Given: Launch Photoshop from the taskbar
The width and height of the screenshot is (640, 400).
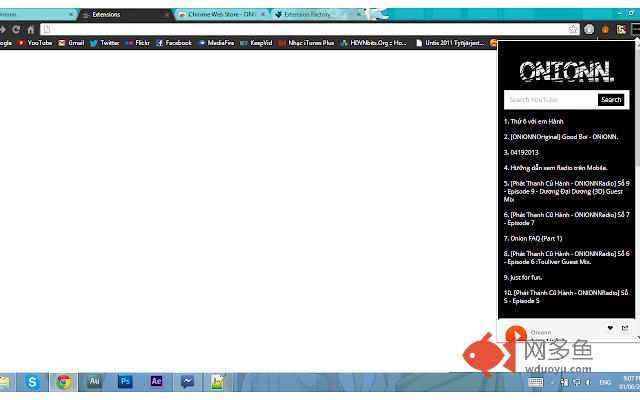Looking at the screenshot, I should (x=125, y=382).
